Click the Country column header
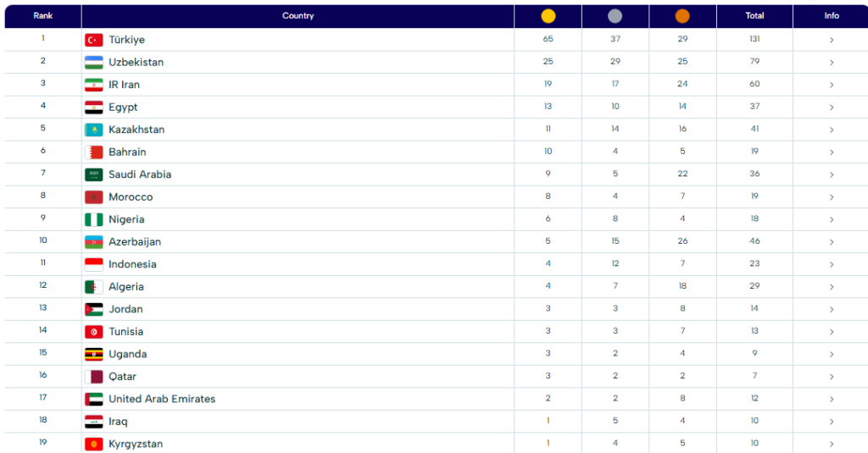This screenshot has width=868, height=453. tap(298, 16)
